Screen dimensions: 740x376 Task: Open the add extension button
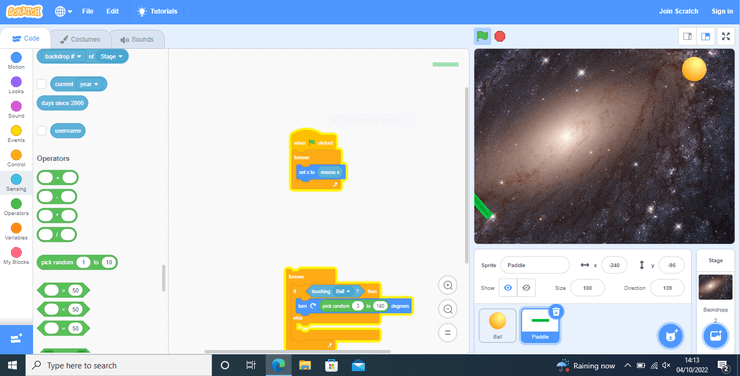pos(16,338)
